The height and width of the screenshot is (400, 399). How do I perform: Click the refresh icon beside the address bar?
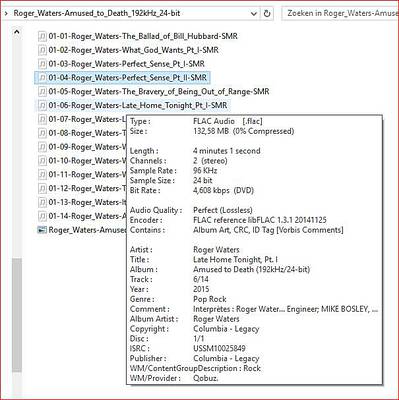click(267, 14)
